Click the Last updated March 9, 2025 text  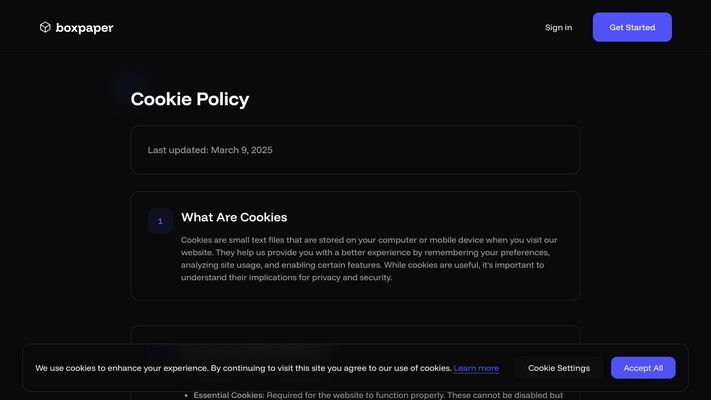(210, 150)
